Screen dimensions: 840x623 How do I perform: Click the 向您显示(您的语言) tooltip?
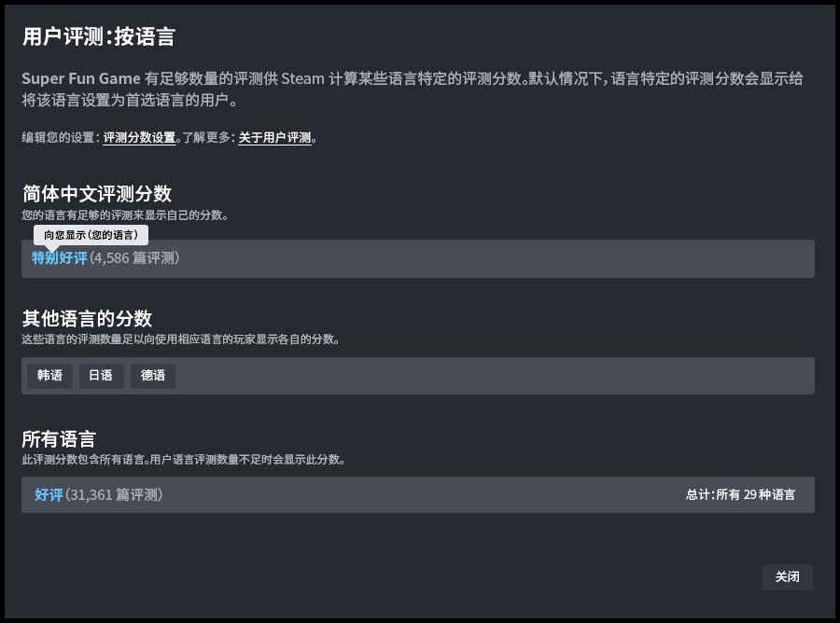(x=91, y=235)
